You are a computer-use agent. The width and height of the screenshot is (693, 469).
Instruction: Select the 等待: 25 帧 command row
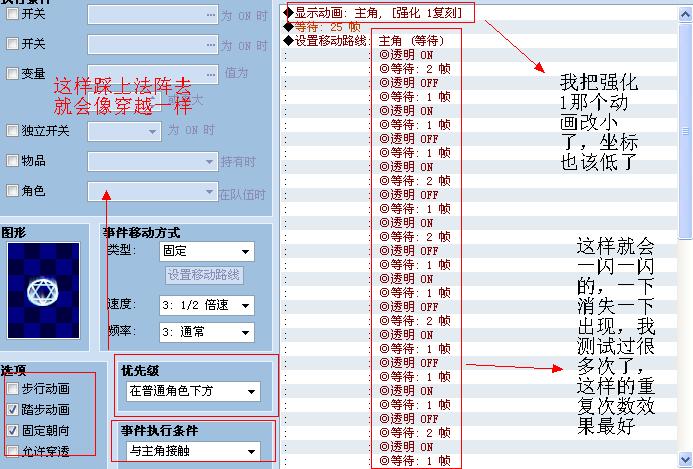(x=322, y=27)
